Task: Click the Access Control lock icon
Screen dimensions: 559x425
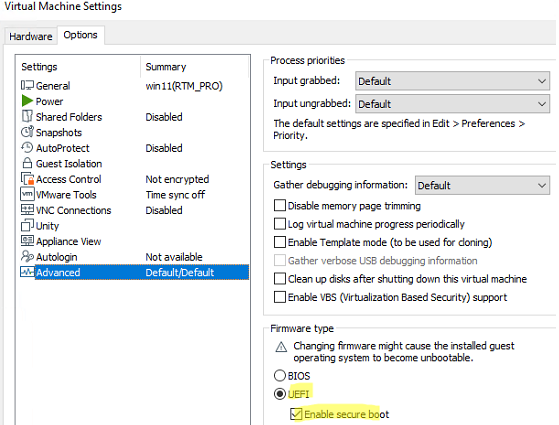Action: click(x=27, y=179)
